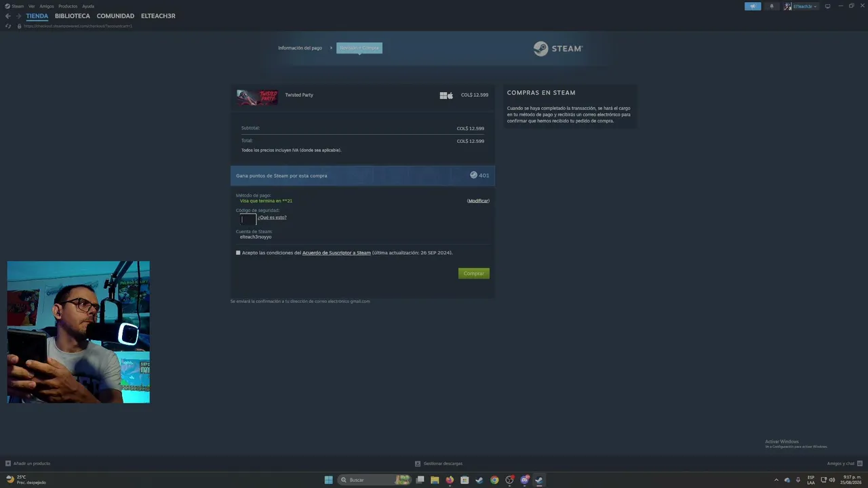The height and width of the screenshot is (488, 868).
Task: Open the Windows Start menu
Action: click(329, 480)
